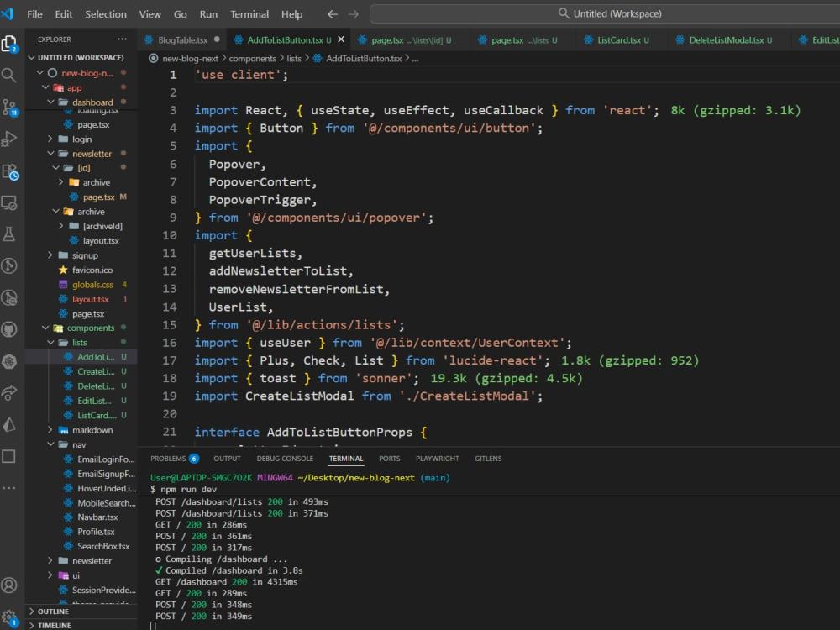Open Remote Explorer icon in activity bar
This screenshot has height=630, width=840.
tap(9, 202)
